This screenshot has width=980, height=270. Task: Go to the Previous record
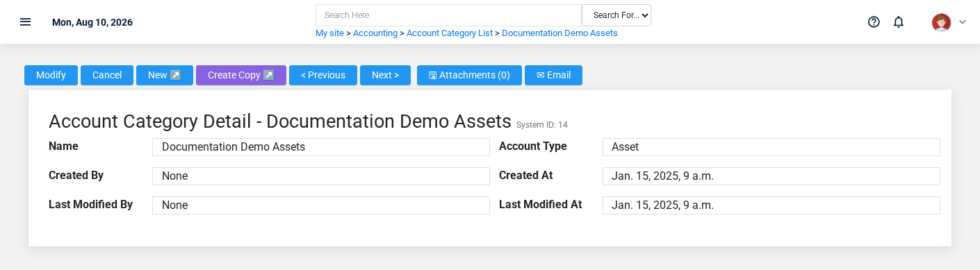(323, 75)
